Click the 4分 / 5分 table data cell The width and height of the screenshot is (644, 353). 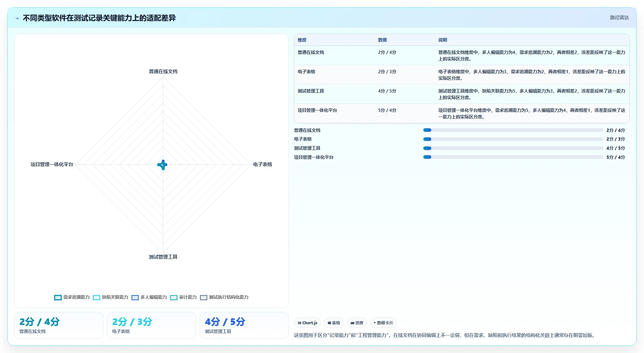387,91
